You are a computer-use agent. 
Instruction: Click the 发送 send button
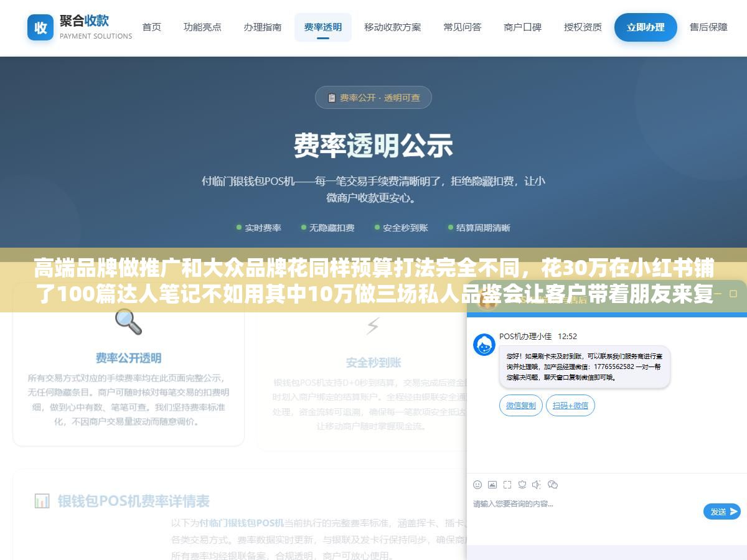point(722,511)
